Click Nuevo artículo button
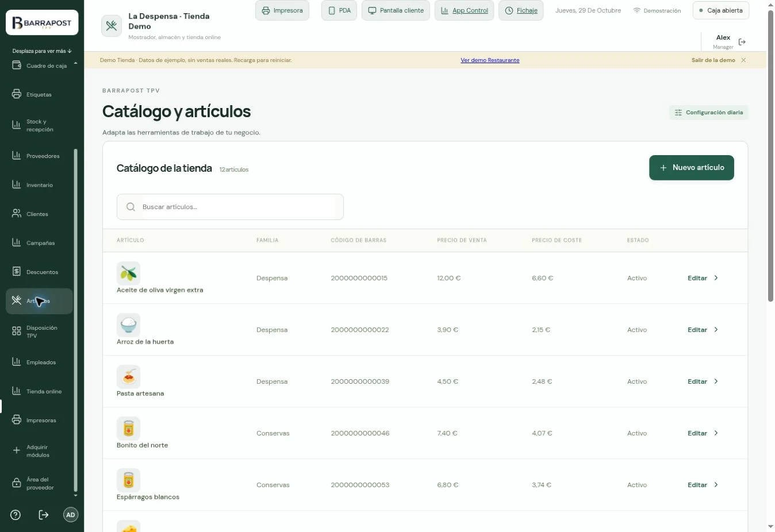The image size is (775, 532). click(x=692, y=168)
